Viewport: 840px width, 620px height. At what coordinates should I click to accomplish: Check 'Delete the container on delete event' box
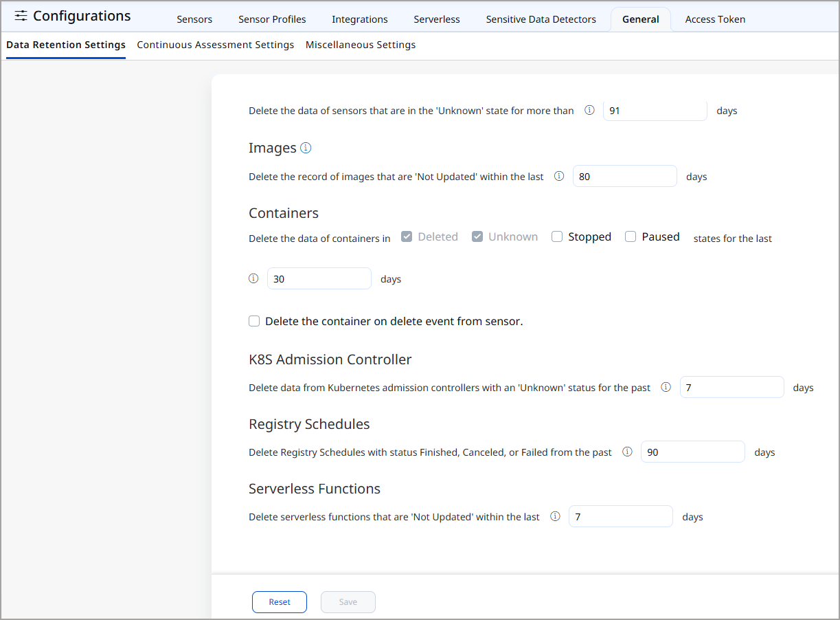click(254, 321)
